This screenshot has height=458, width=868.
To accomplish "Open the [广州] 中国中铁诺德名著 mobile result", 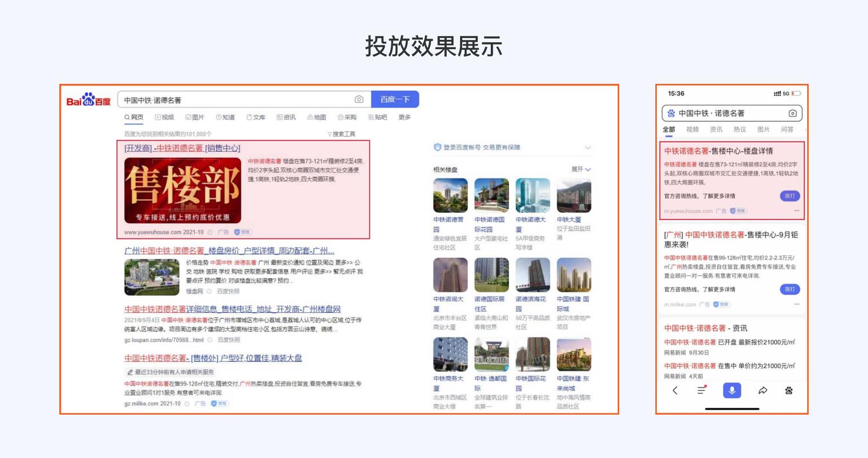I will point(731,239).
